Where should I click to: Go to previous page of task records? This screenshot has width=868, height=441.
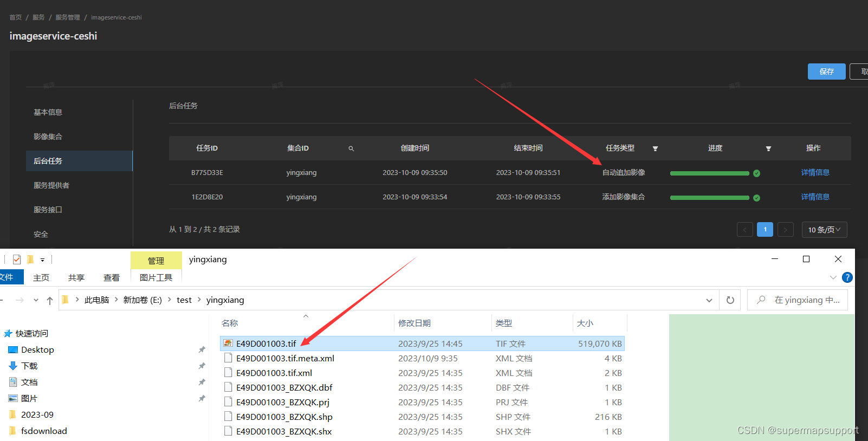click(745, 230)
